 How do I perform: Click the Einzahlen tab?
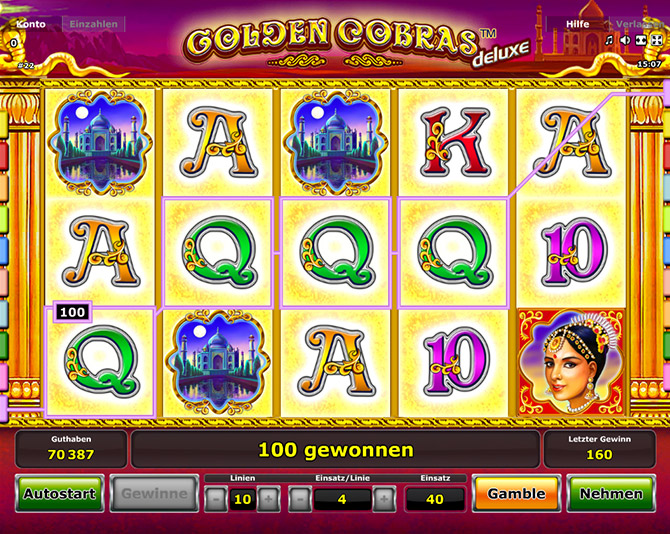point(94,24)
